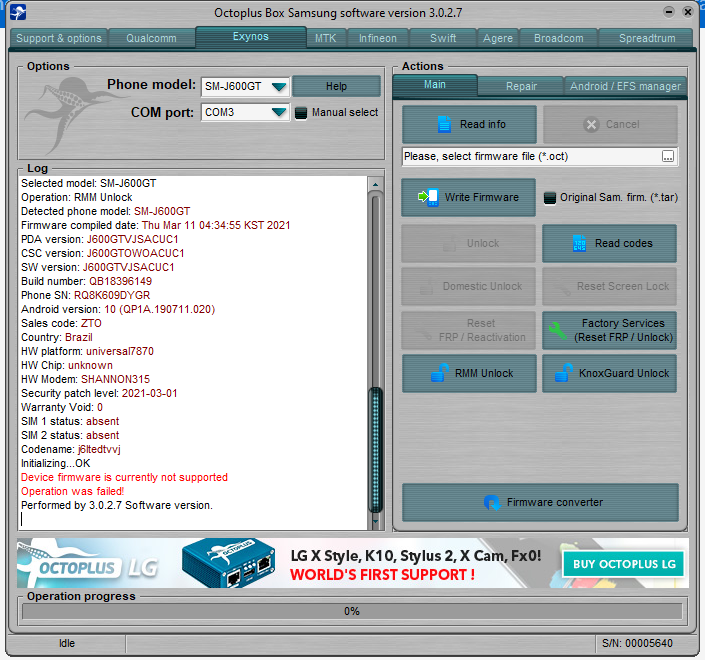This screenshot has width=705, height=660.
Task: Expand the COM port dropdown arrow
Action: (x=279, y=112)
